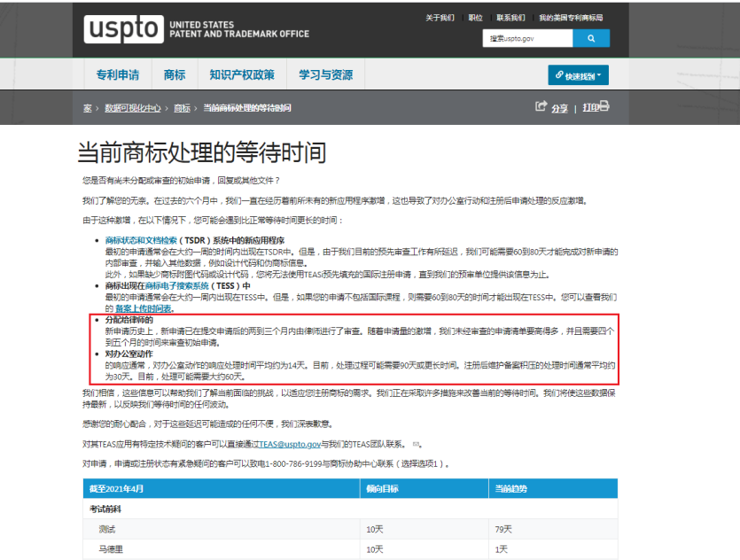
Task: Click the USPTO logo
Action: tap(125, 28)
